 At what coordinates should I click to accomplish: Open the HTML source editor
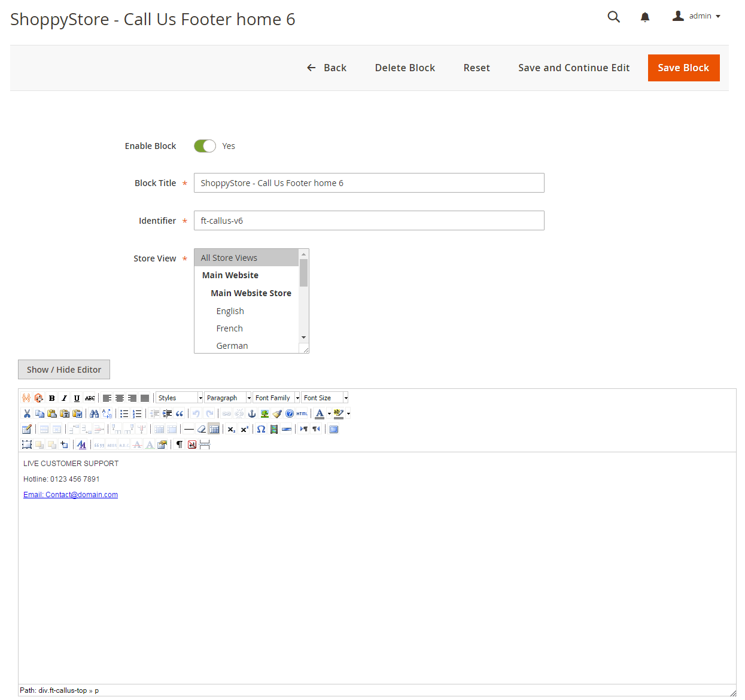(302, 413)
